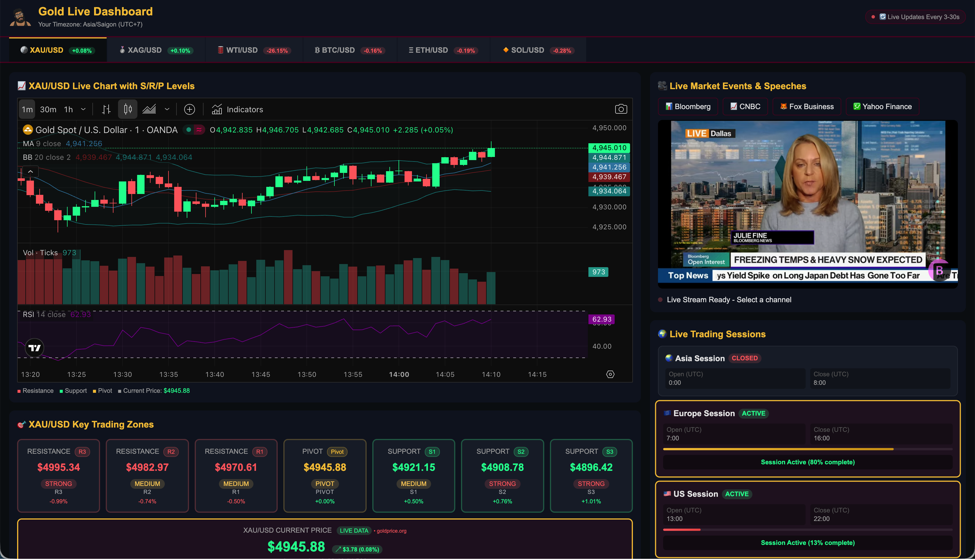This screenshot has width=975, height=560.
Task: Open the timeframe dropdown next to 1h
Action: 83,109
